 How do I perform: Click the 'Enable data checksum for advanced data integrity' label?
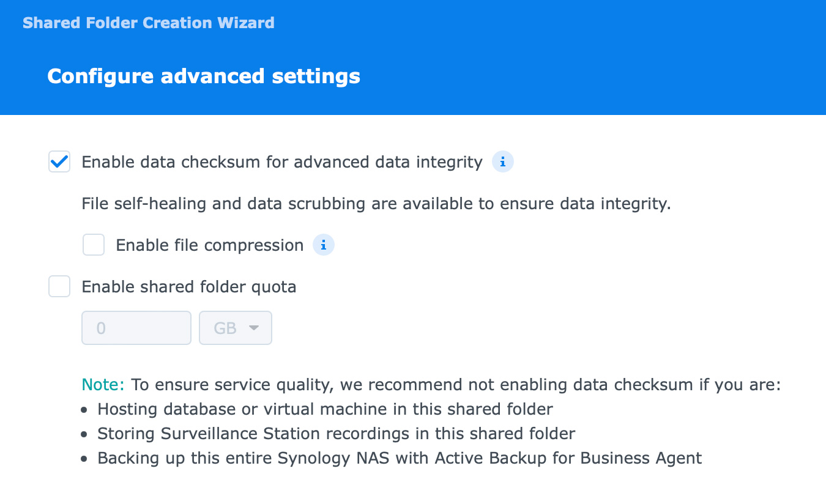click(x=281, y=162)
